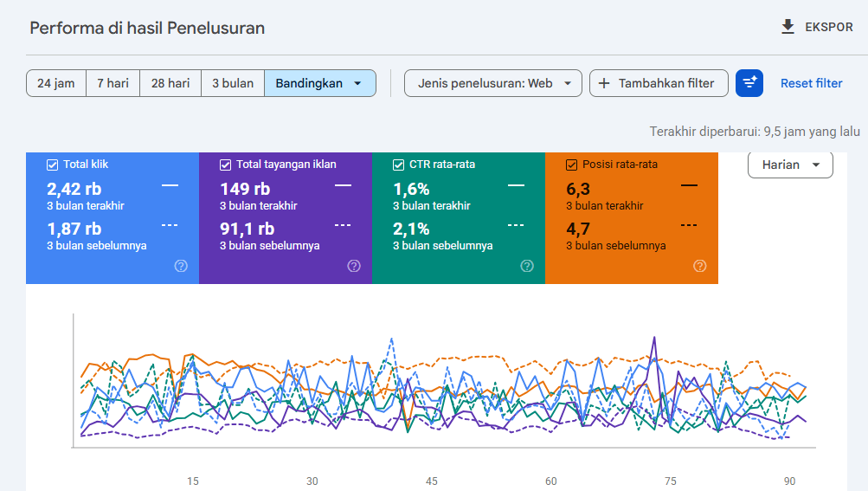
Task: Click the 1,87 rb previous klik value
Action: 74,229
